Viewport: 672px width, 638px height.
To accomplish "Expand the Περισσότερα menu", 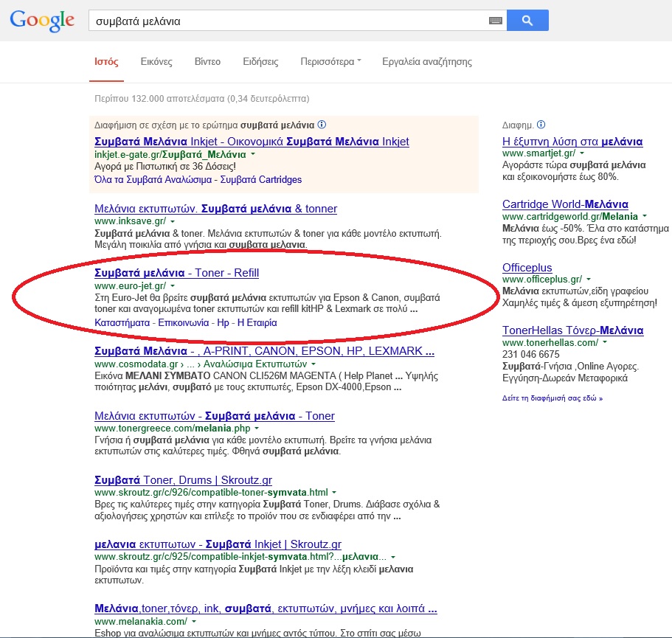I will [x=331, y=62].
